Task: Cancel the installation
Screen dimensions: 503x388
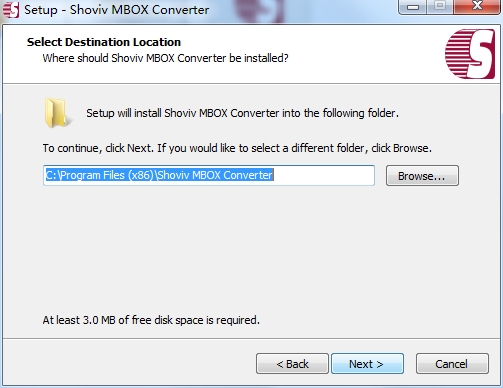Action: coord(452,364)
